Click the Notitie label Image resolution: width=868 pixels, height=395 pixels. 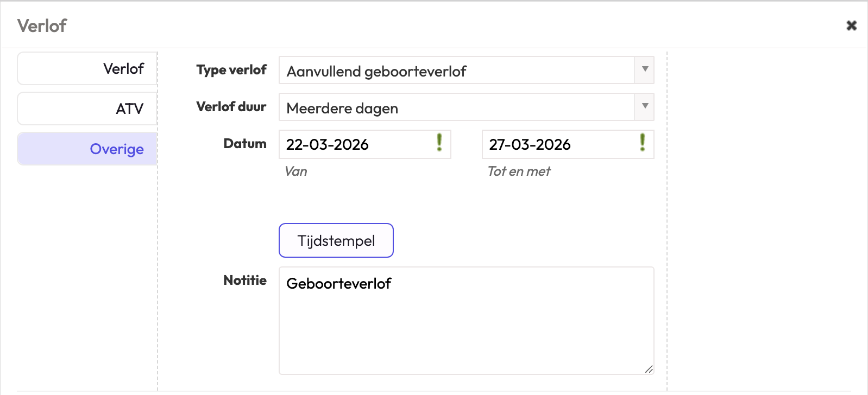coord(245,281)
